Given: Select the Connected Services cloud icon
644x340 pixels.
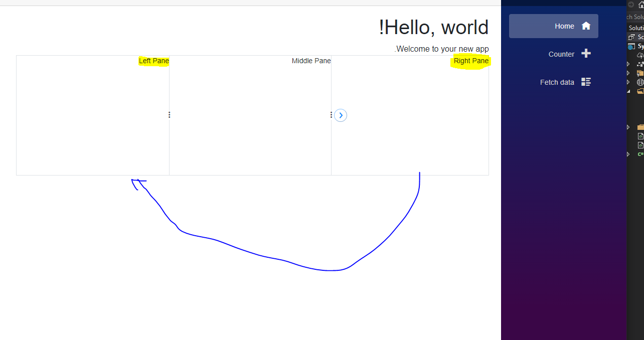Looking at the screenshot, I should (x=640, y=56).
